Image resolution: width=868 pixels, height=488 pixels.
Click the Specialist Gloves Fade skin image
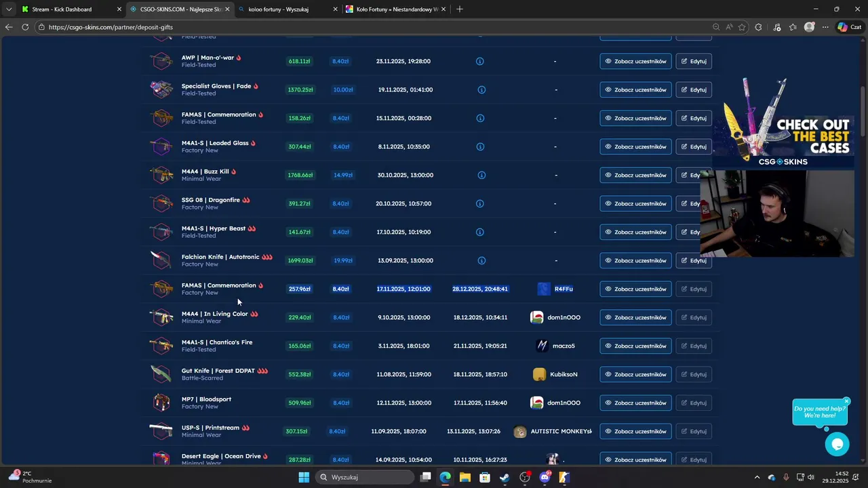point(161,89)
